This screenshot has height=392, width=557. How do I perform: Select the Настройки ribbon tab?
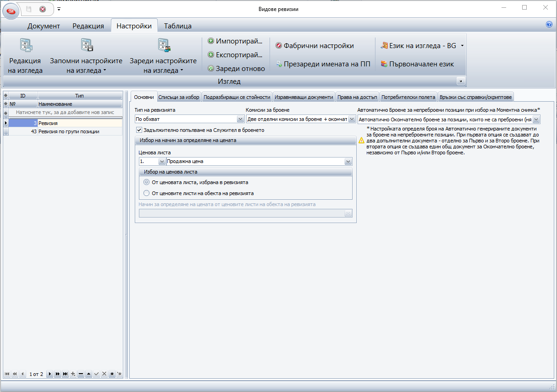point(134,26)
